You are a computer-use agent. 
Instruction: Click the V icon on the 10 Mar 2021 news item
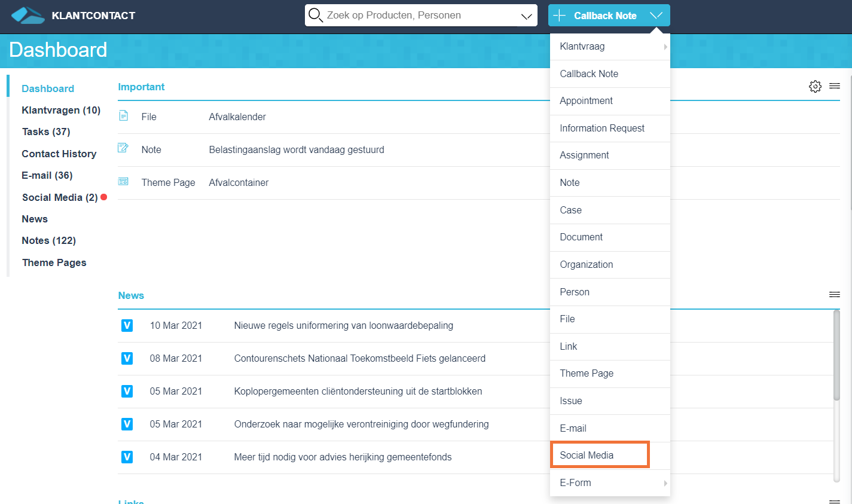pos(127,325)
